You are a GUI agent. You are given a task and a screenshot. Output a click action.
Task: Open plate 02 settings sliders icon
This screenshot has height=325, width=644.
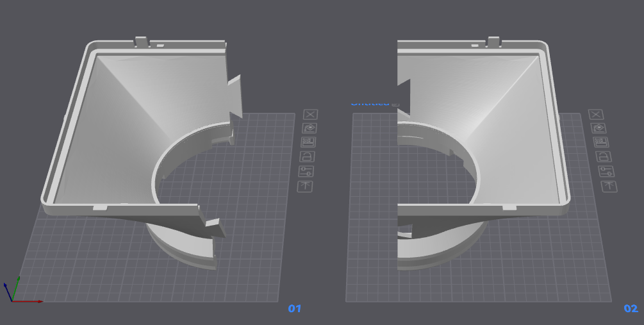[606, 171]
